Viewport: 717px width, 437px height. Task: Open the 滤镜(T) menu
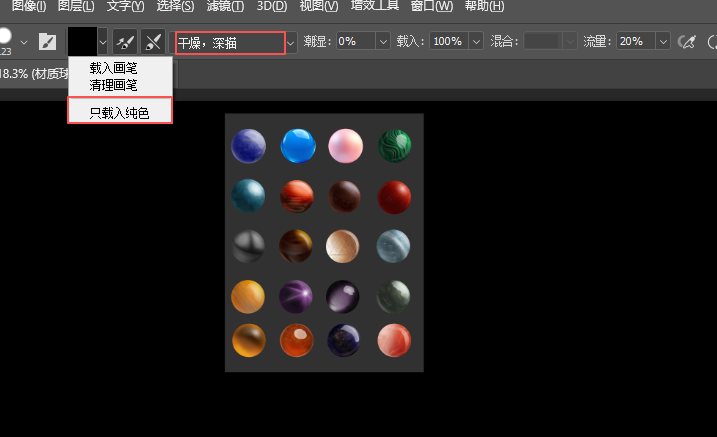coord(225,6)
